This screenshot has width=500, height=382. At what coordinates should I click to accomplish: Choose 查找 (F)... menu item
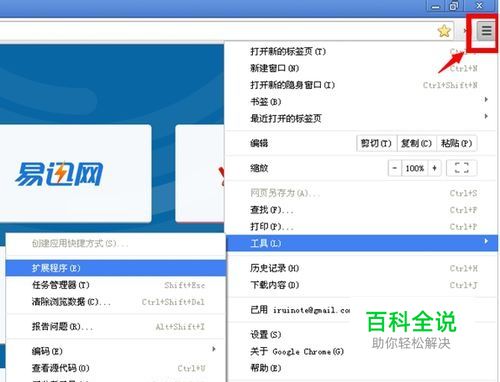click(362, 210)
